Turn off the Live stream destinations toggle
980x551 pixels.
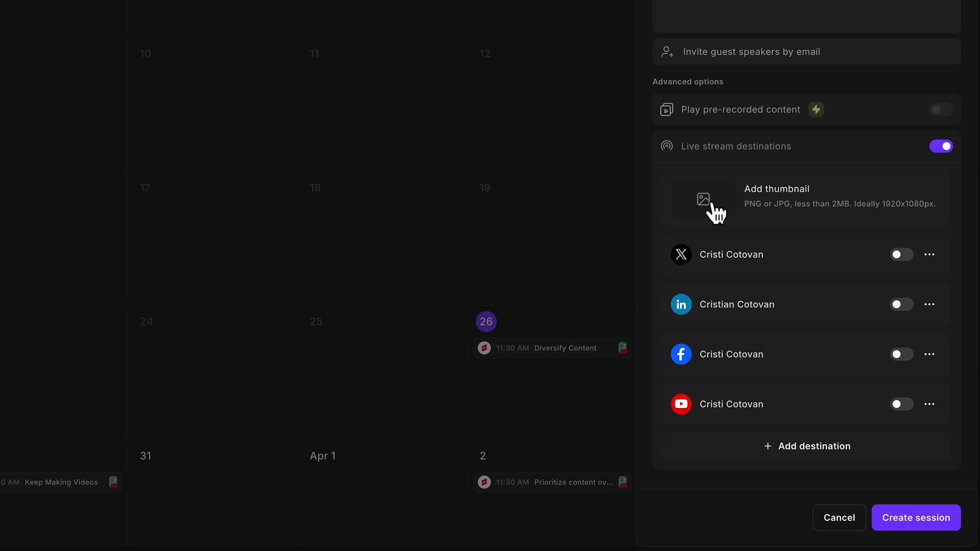pos(941,146)
